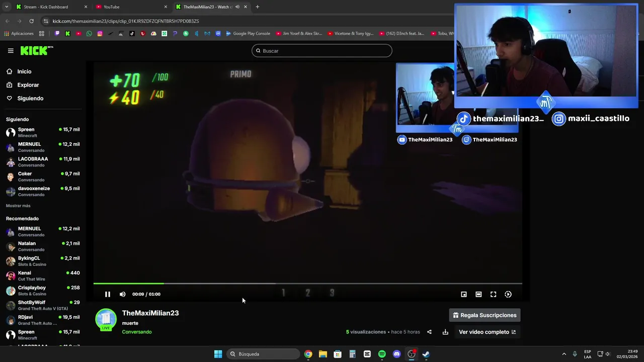This screenshot has width=644, height=362.
Task: Open the Kick bookmark icon
Action: [67, 34]
